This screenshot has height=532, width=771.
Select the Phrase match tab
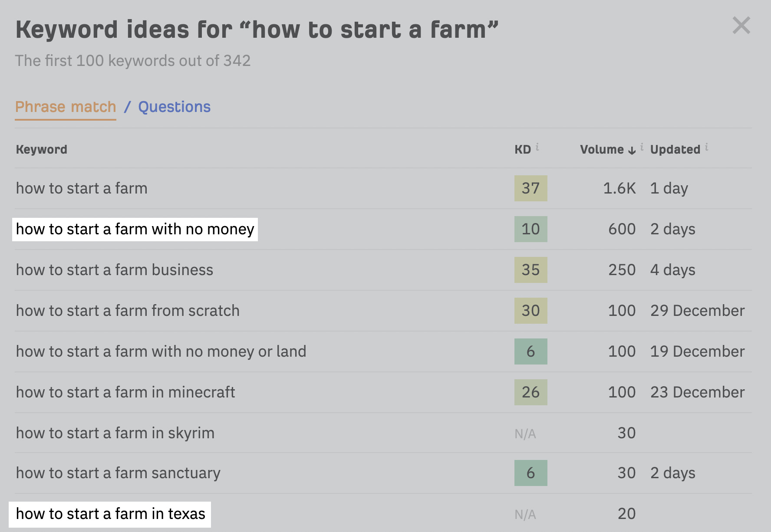[x=65, y=106]
